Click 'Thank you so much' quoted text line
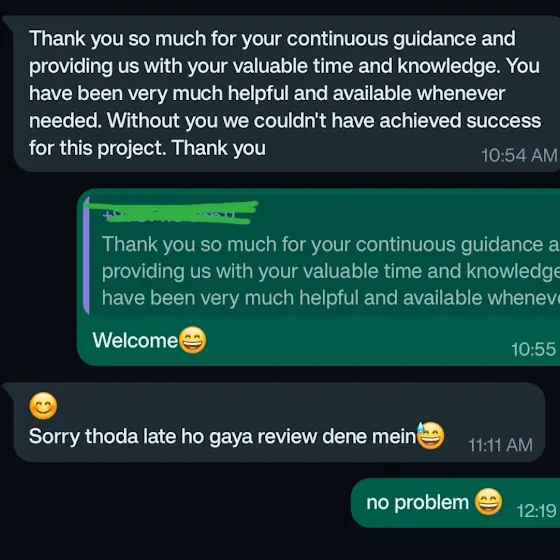Image resolution: width=560 pixels, height=560 pixels. [x=330, y=245]
